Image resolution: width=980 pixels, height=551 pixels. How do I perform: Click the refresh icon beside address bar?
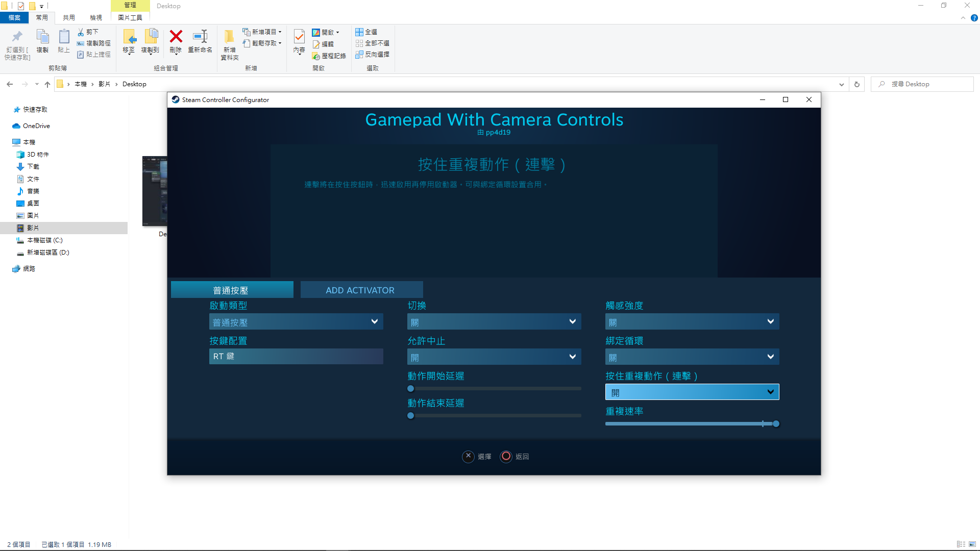coord(857,84)
